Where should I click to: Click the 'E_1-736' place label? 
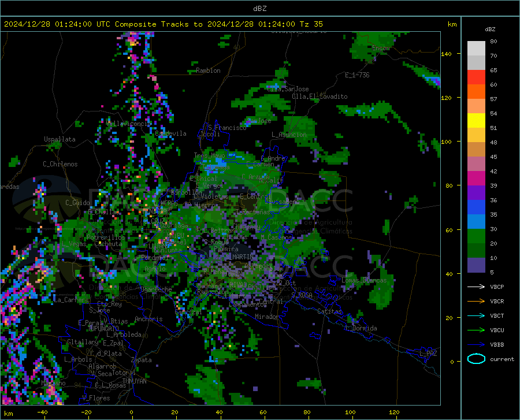tap(357, 75)
